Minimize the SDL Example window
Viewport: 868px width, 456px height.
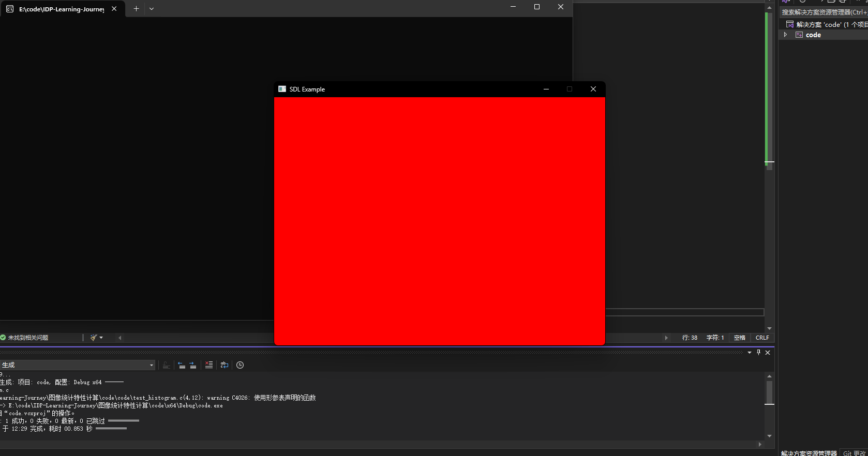pos(546,89)
